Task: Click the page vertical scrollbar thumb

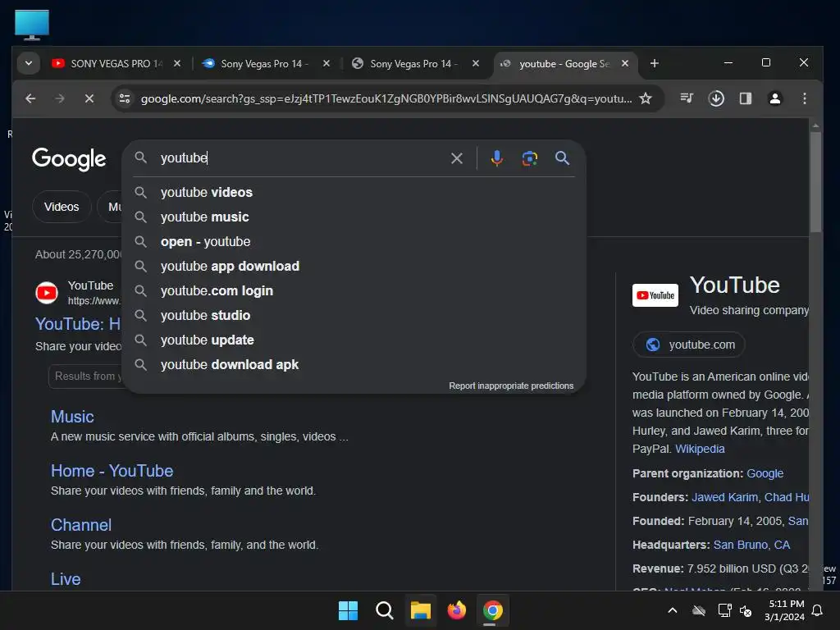Action: (815, 181)
